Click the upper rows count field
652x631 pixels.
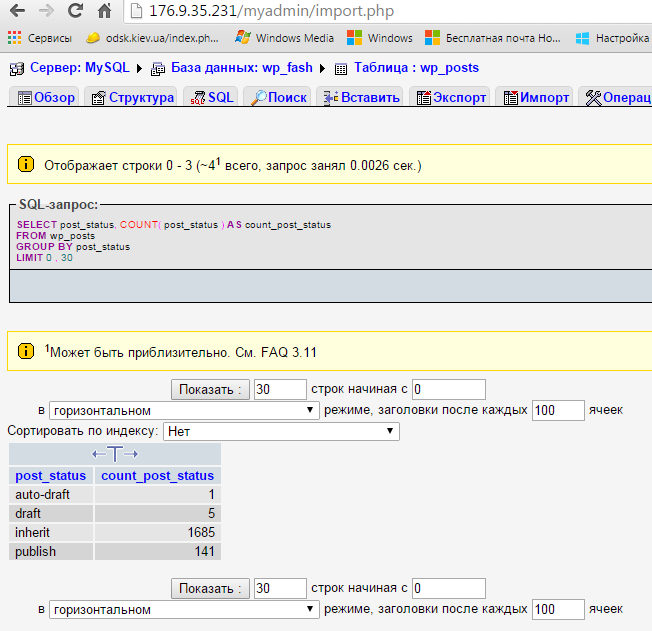[x=280, y=389]
